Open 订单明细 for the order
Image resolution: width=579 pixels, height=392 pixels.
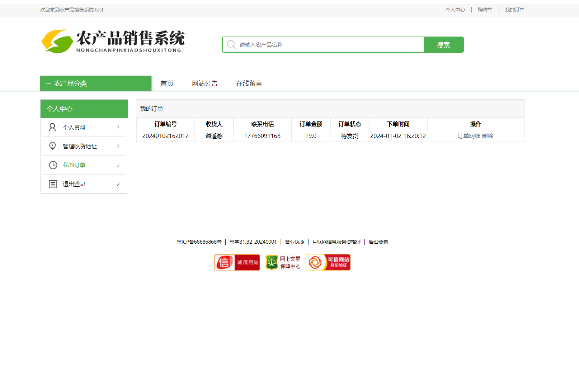coord(468,136)
